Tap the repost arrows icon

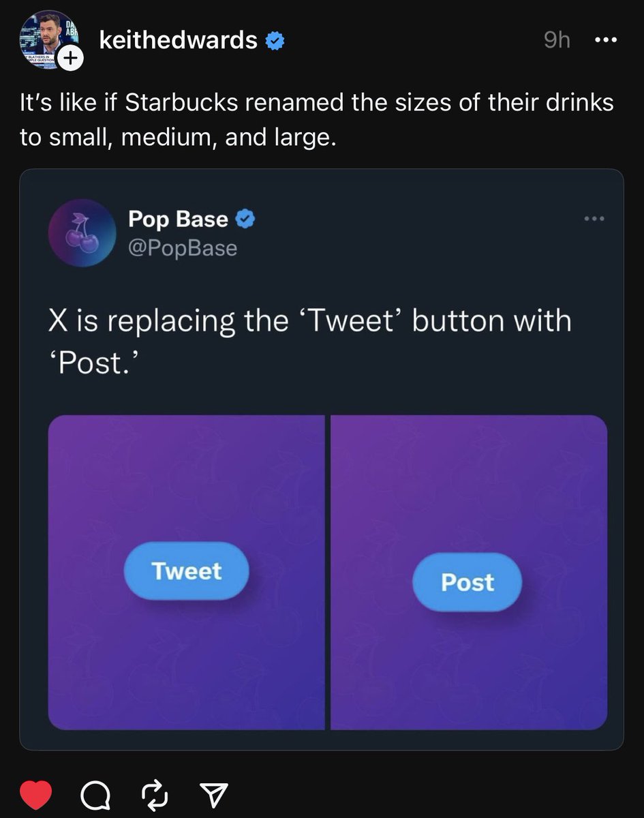pos(156,793)
